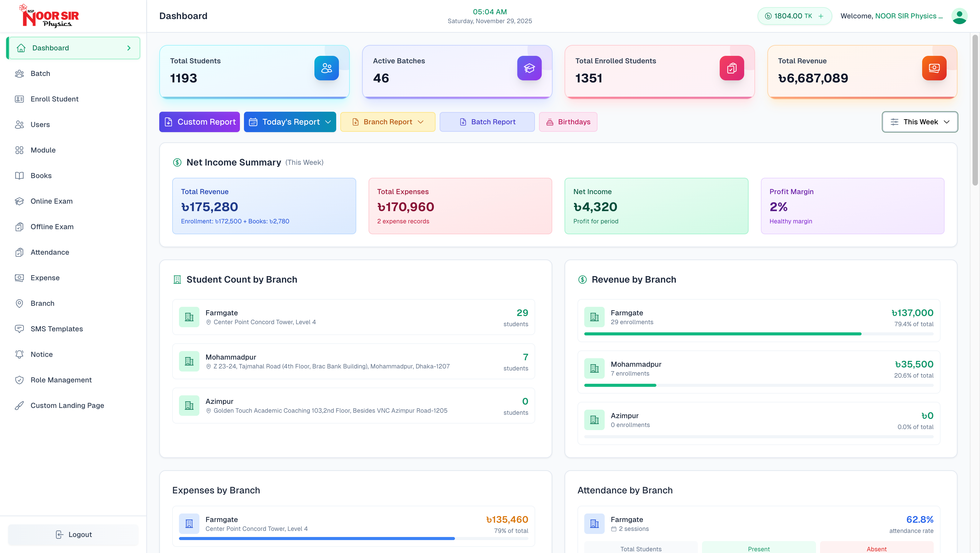Viewport: 980px width, 553px height.
Task: Open the SMS Templates menu item
Action: pyautogui.click(x=57, y=329)
